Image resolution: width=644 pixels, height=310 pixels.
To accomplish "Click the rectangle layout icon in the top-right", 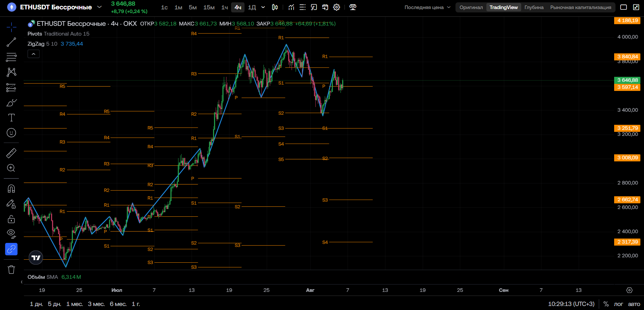I will [624, 7].
